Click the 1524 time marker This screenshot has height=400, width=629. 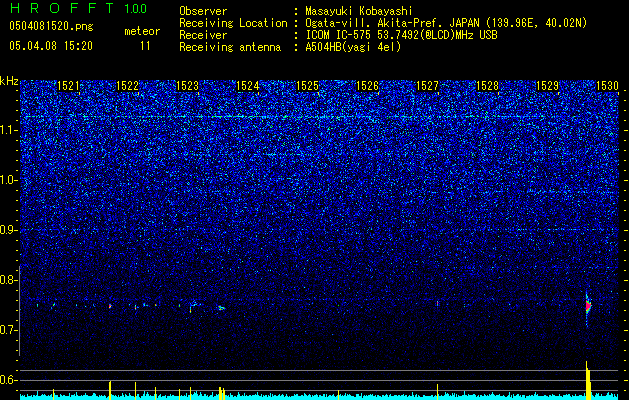248,86
